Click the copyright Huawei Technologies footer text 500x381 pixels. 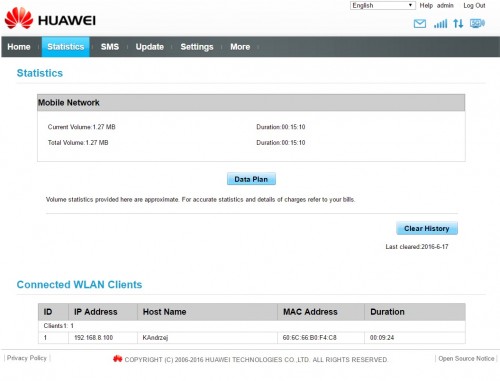[256, 360]
